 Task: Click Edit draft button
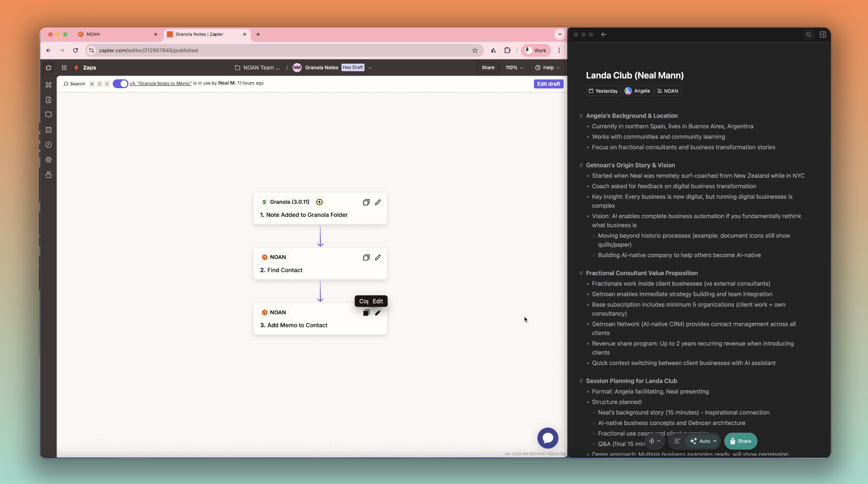pyautogui.click(x=548, y=84)
